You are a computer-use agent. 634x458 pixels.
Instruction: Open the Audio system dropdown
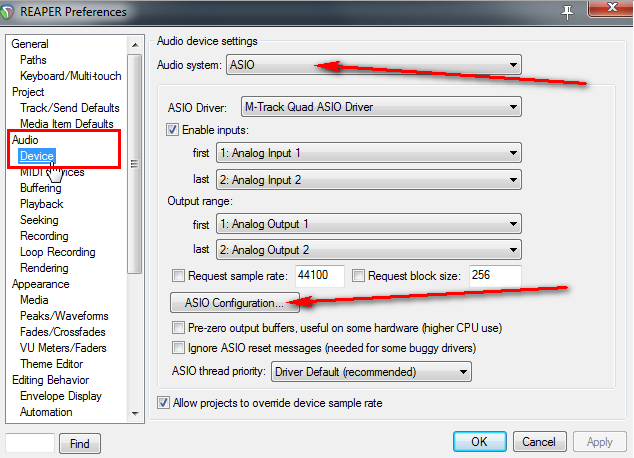coord(374,65)
